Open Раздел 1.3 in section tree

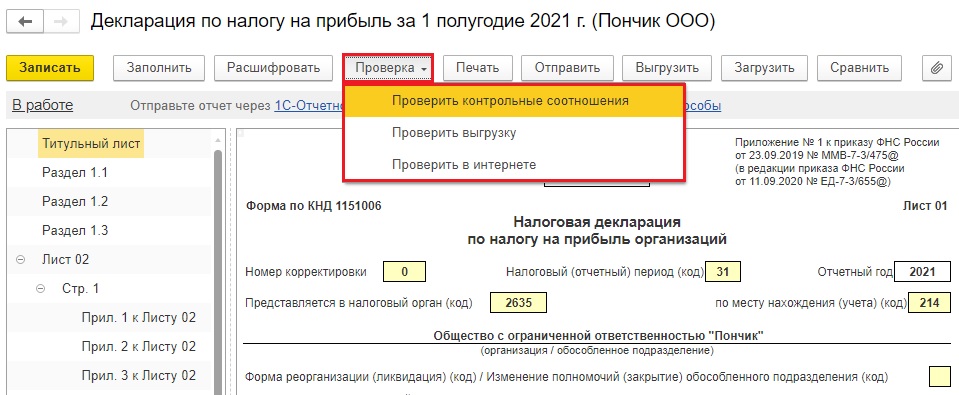pyautogui.click(x=75, y=231)
